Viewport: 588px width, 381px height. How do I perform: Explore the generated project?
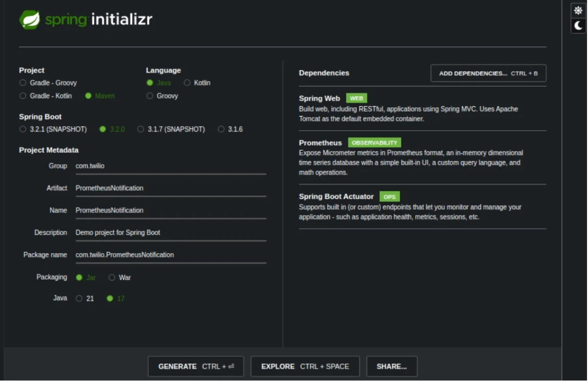click(305, 366)
